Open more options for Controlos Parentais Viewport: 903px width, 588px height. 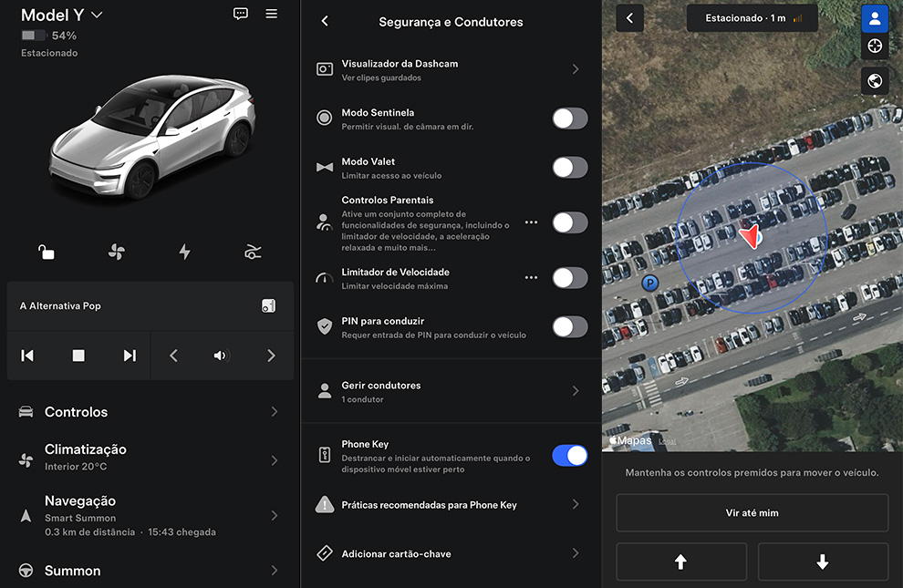pyautogui.click(x=531, y=222)
